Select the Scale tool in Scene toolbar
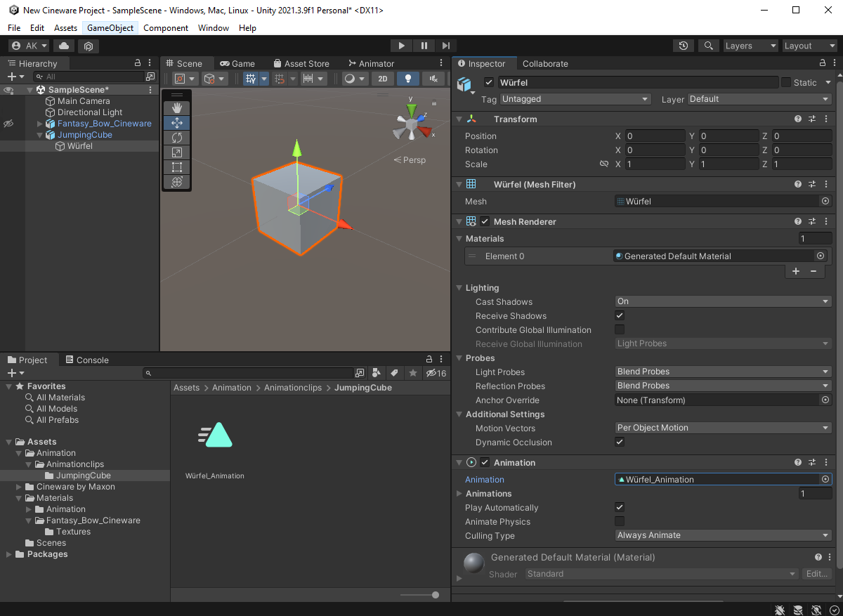 (177, 152)
